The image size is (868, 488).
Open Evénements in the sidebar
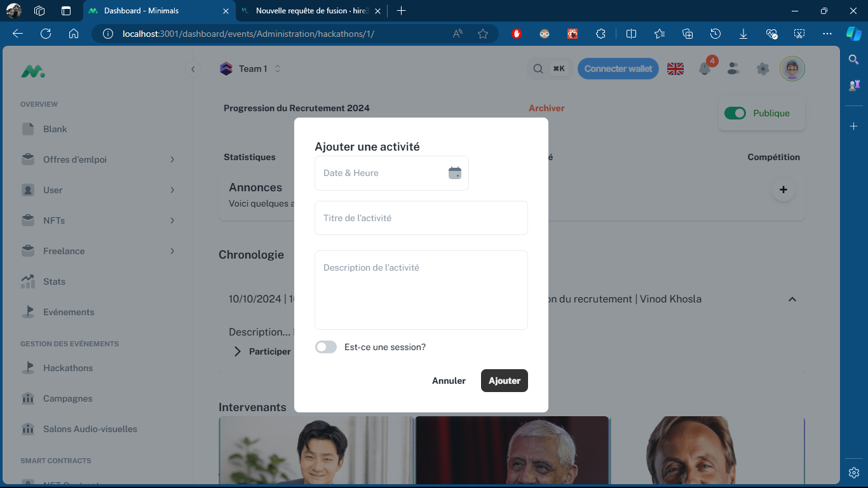point(98,312)
